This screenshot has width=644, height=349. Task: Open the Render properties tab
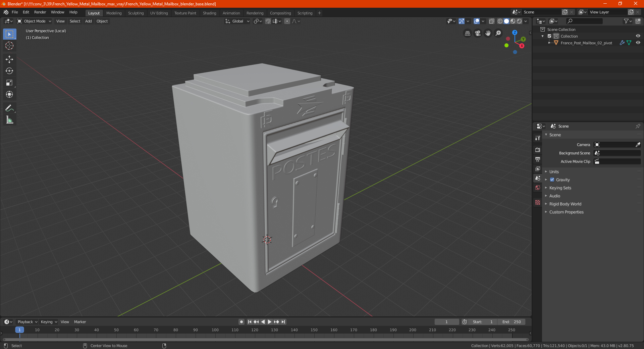(x=538, y=150)
